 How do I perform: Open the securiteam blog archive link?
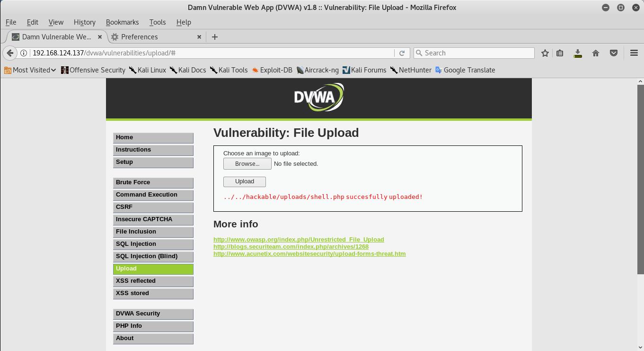[291, 247]
